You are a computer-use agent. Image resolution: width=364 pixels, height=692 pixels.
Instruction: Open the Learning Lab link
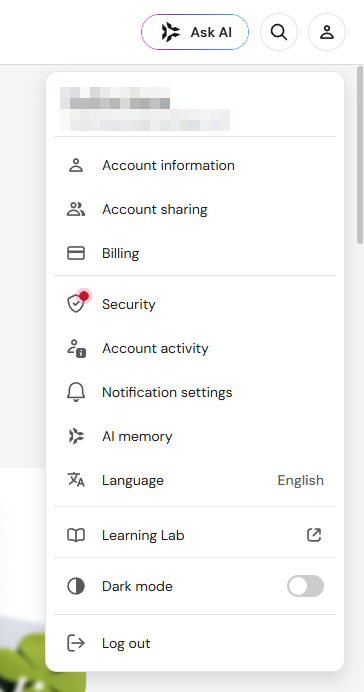[195, 535]
